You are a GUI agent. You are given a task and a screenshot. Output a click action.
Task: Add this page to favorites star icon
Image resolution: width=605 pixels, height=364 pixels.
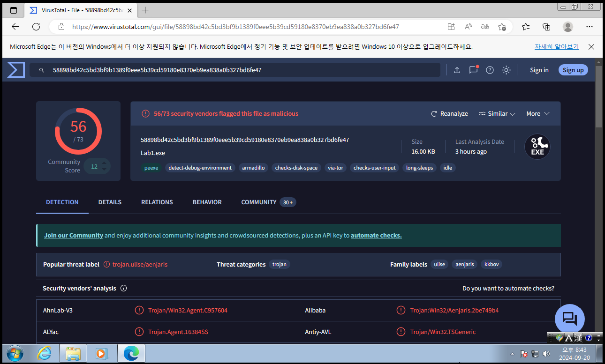pos(502,27)
